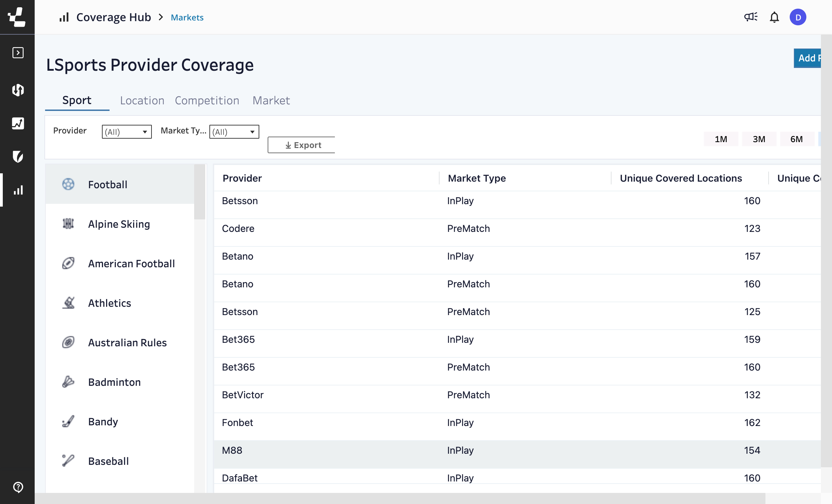Click the LSports logo at top left
The image size is (832, 504).
click(17, 17)
